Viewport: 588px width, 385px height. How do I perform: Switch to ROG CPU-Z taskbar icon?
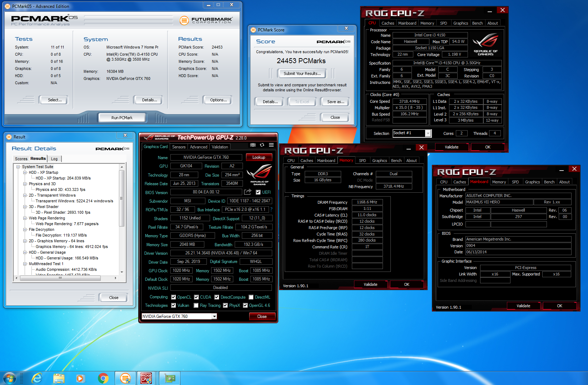[x=146, y=378]
